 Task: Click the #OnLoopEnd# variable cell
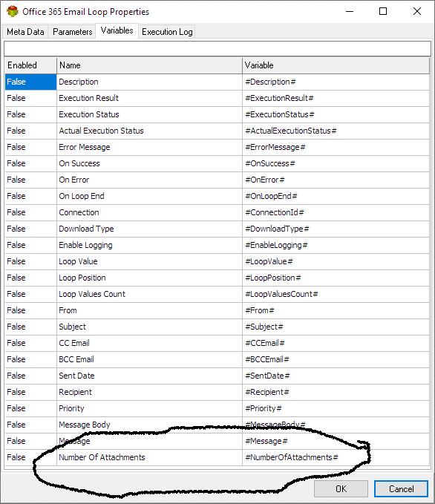pos(336,196)
